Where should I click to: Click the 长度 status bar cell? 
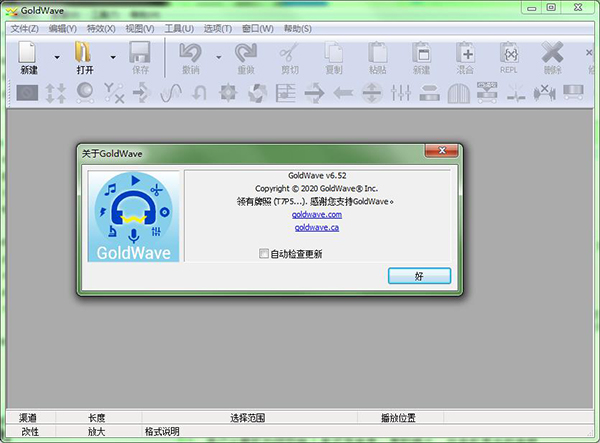pos(97,418)
